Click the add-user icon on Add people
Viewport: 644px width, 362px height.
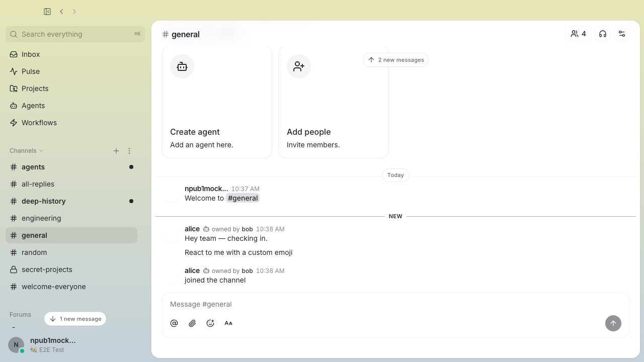point(299,66)
